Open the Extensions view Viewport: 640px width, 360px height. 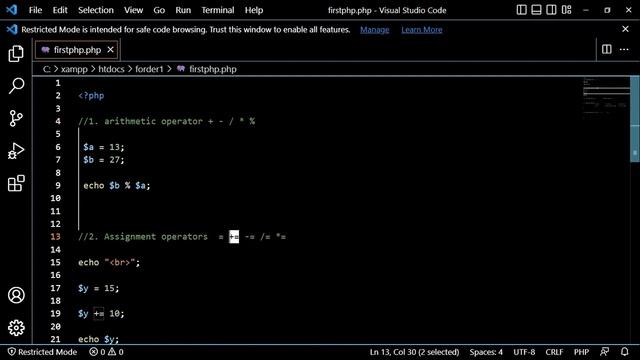coord(16,183)
